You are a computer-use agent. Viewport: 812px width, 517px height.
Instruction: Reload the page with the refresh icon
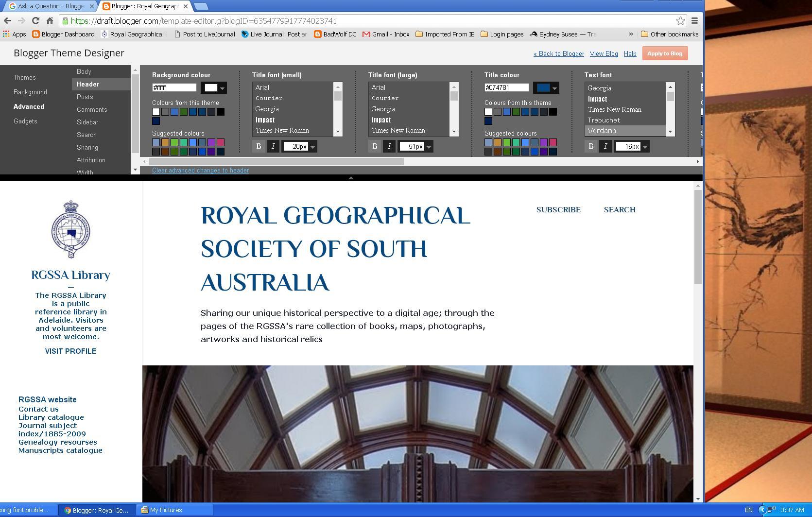tap(35, 21)
